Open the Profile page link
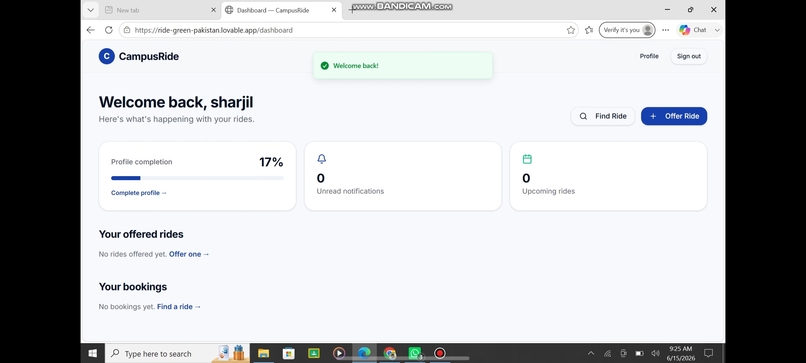 pos(649,56)
